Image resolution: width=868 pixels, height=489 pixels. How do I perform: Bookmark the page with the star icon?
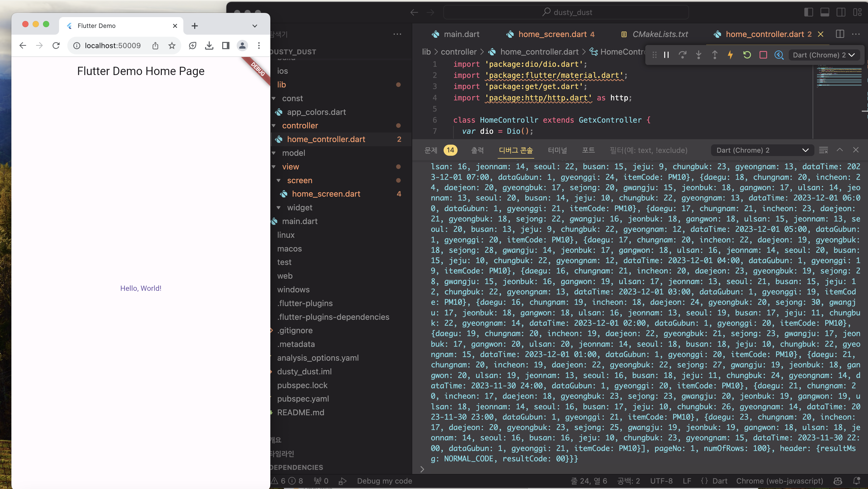(172, 46)
